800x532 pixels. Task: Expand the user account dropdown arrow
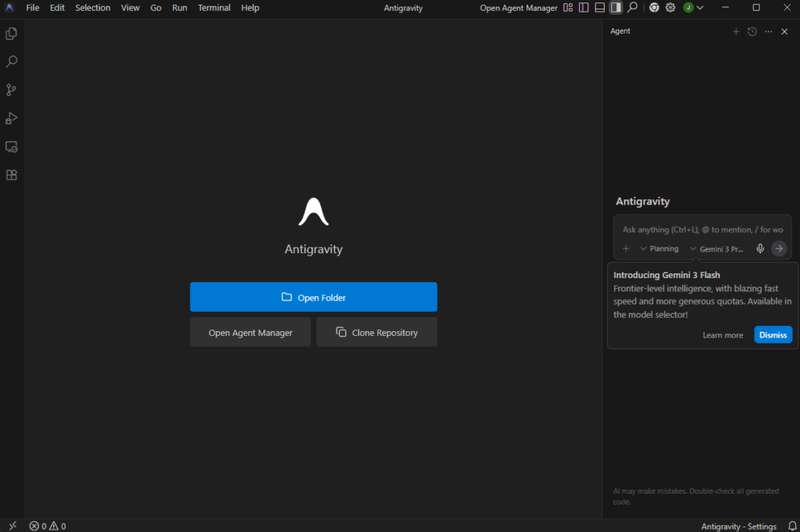coord(700,8)
